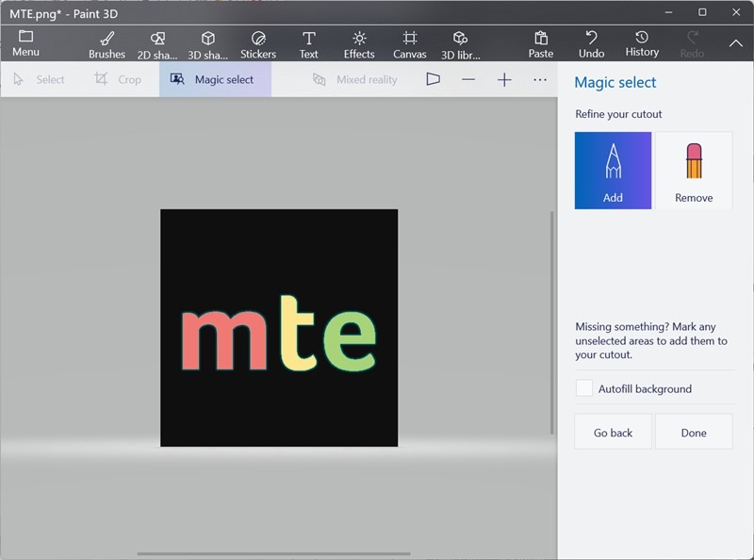Image resolution: width=754 pixels, height=560 pixels.
Task: Click the zoom in plus button
Action: (x=504, y=80)
